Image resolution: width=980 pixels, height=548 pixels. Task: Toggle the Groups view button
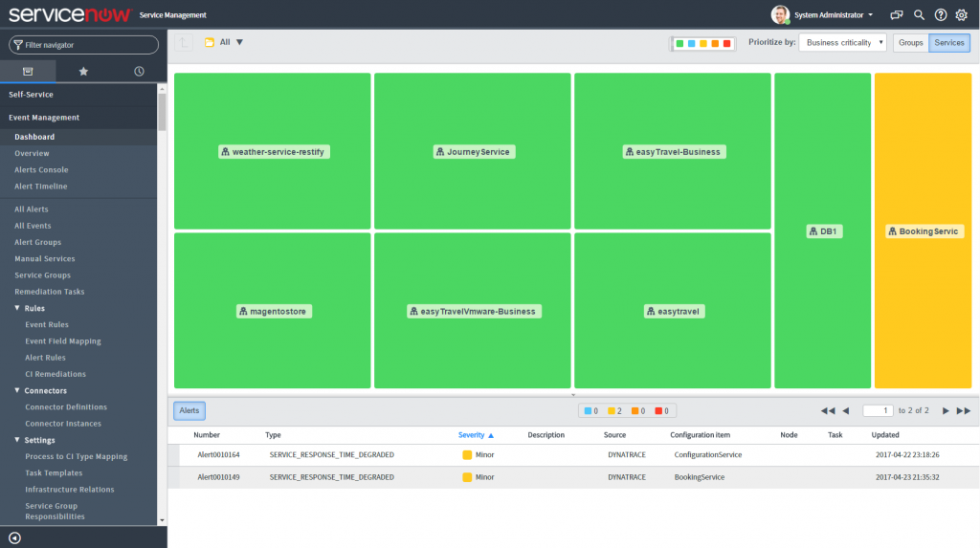910,43
